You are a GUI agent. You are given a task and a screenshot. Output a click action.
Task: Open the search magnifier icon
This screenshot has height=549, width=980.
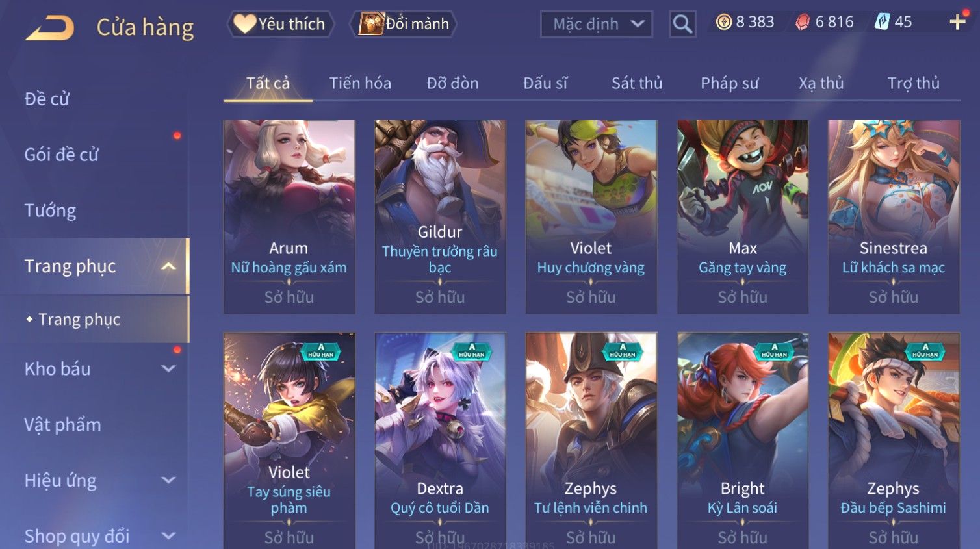pyautogui.click(x=682, y=24)
